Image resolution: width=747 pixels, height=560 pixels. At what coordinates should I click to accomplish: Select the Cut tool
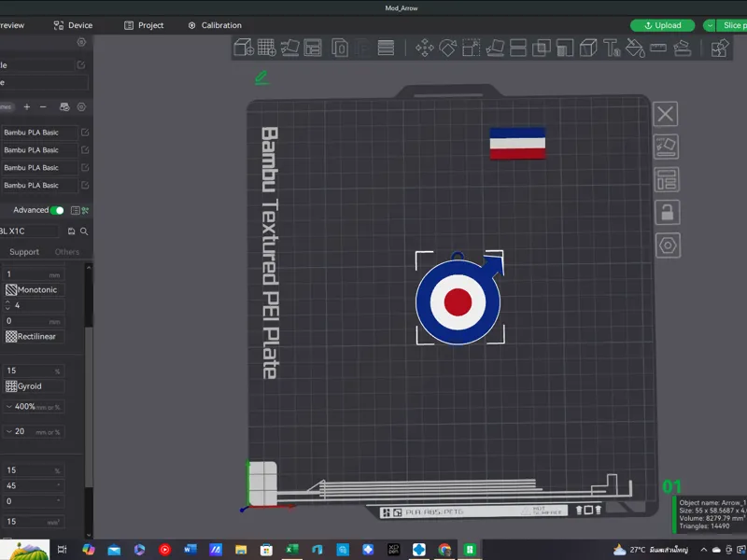(518, 49)
